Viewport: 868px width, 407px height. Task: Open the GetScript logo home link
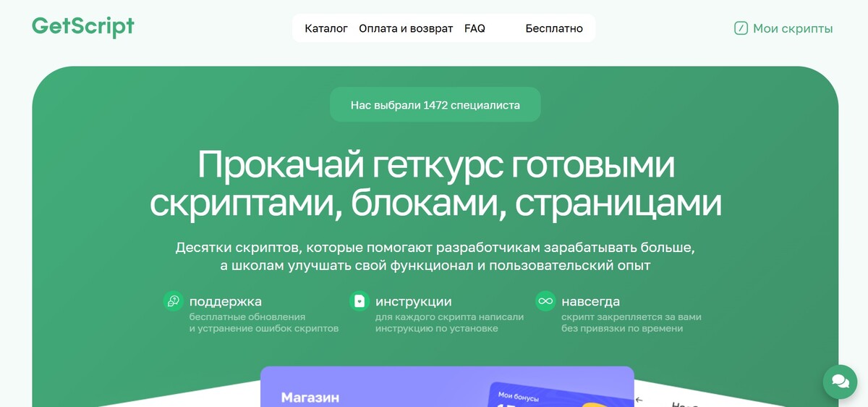(83, 27)
